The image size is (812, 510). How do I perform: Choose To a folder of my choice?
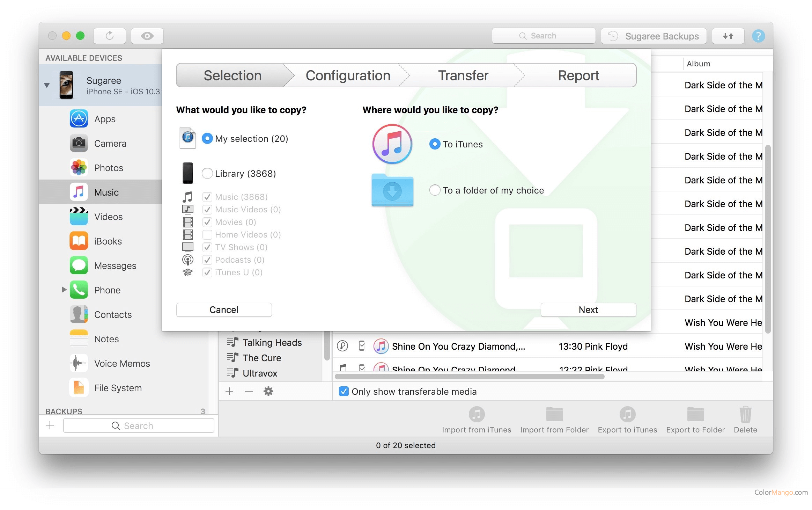435,190
